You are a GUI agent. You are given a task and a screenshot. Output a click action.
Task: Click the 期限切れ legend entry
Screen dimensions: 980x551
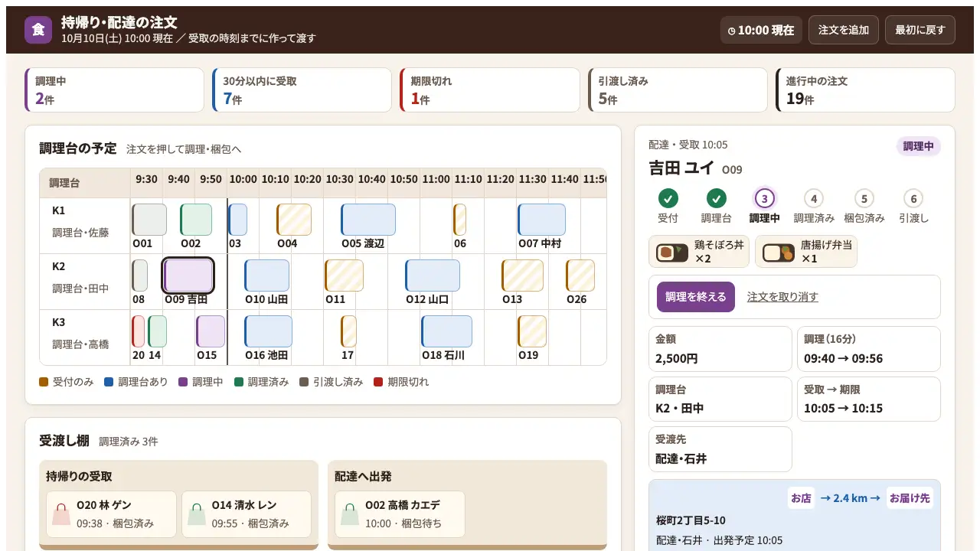click(x=401, y=382)
